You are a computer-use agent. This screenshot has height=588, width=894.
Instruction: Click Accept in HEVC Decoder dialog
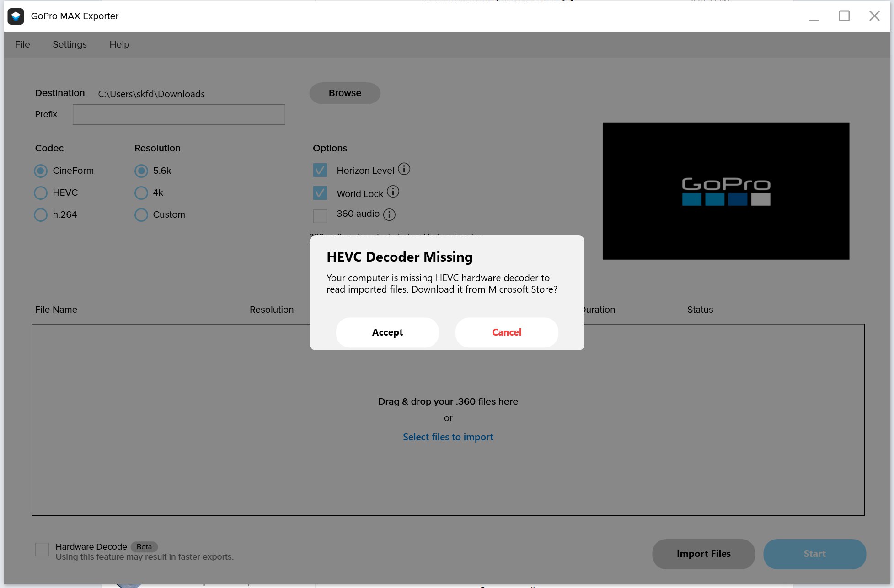[x=387, y=332]
